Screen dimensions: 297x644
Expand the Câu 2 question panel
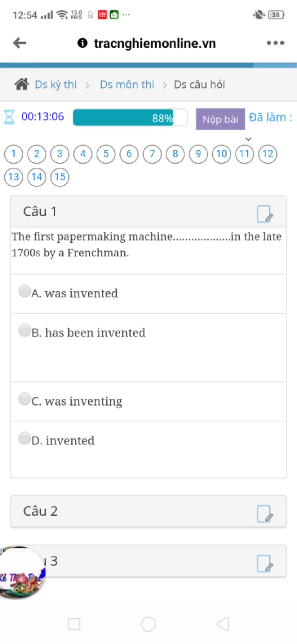(148, 511)
